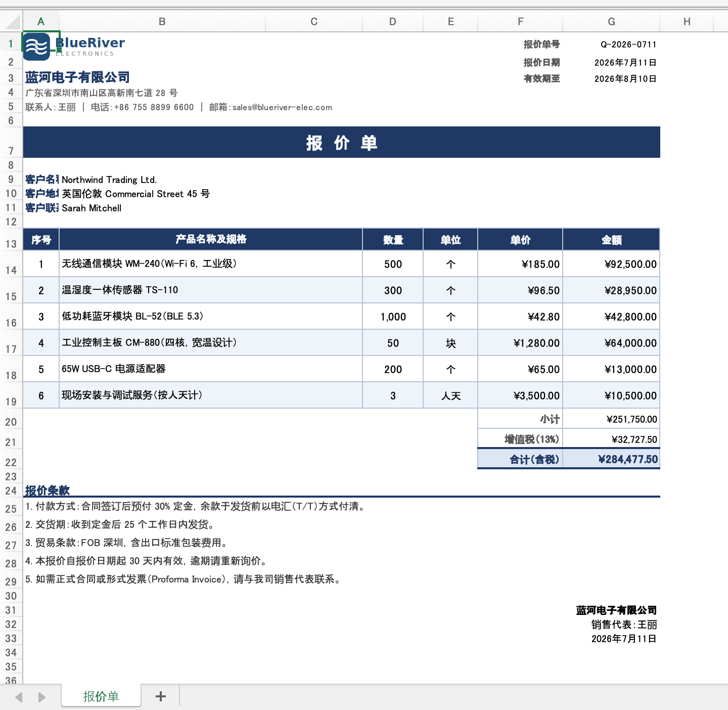728x710 pixels.
Task: Select amount cell ¥28,950.00
Action: (611, 290)
